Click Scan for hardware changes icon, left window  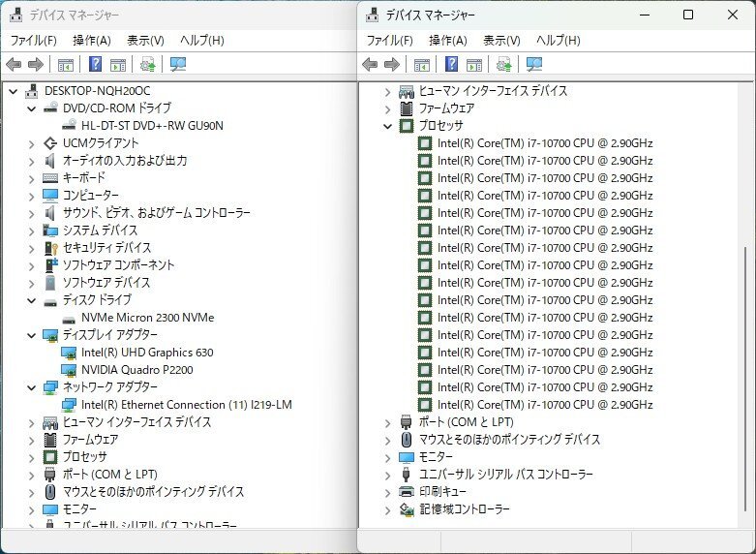(178, 64)
